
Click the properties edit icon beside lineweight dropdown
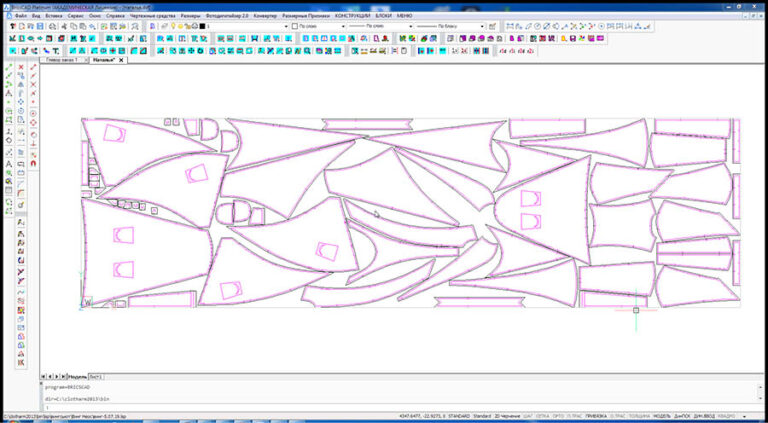(493, 26)
